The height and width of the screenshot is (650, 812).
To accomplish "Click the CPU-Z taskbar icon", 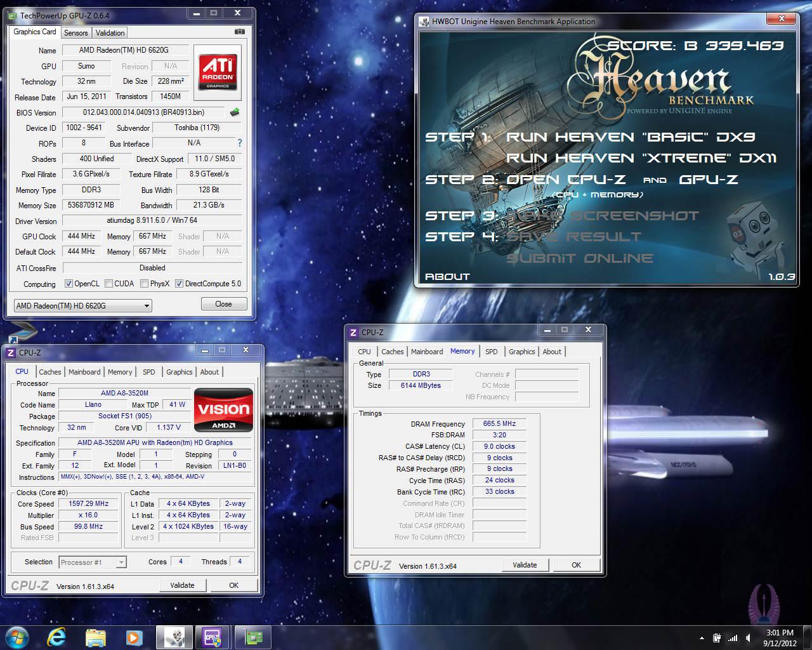I will [x=211, y=637].
